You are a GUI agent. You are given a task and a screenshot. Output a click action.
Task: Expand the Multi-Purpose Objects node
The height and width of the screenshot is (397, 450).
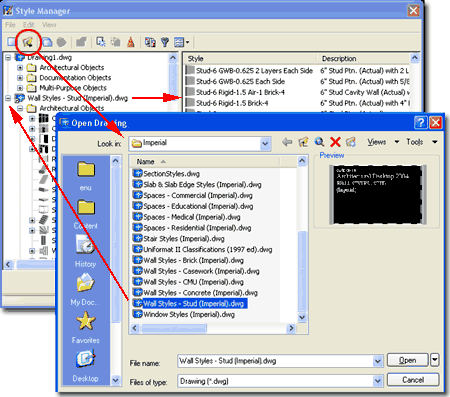click(x=20, y=88)
